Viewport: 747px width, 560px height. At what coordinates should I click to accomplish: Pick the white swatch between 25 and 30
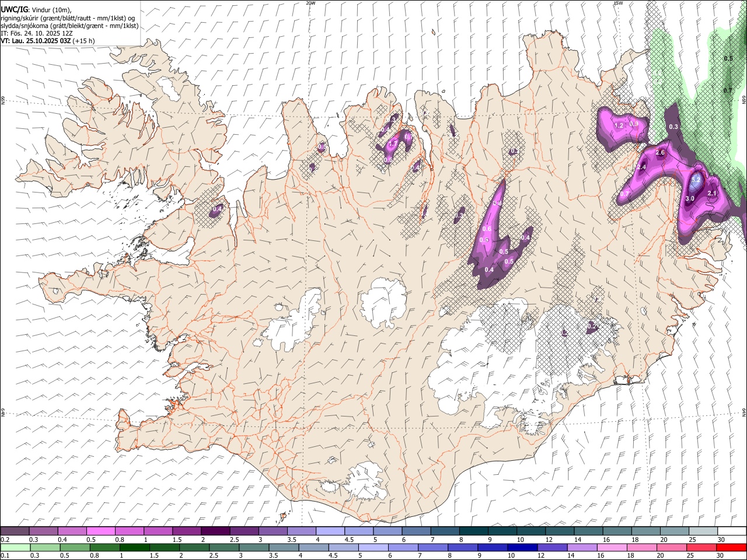[703, 531]
